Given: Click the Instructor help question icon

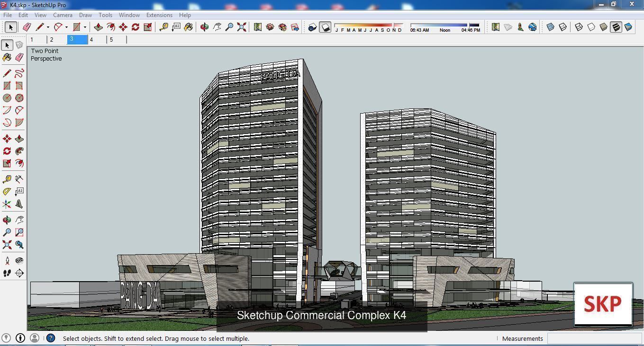Looking at the screenshot, I should [51, 338].
